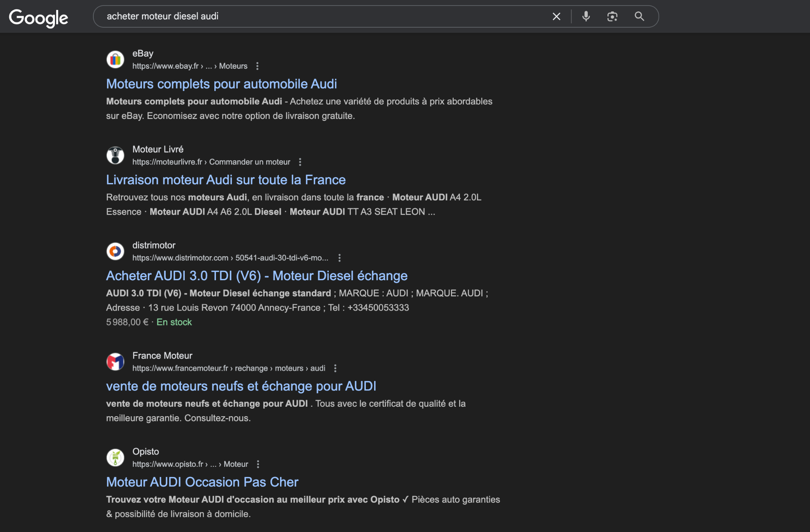Click the En stock label
This screenshot has height=532, width=810.
click(x=174, y=322)
